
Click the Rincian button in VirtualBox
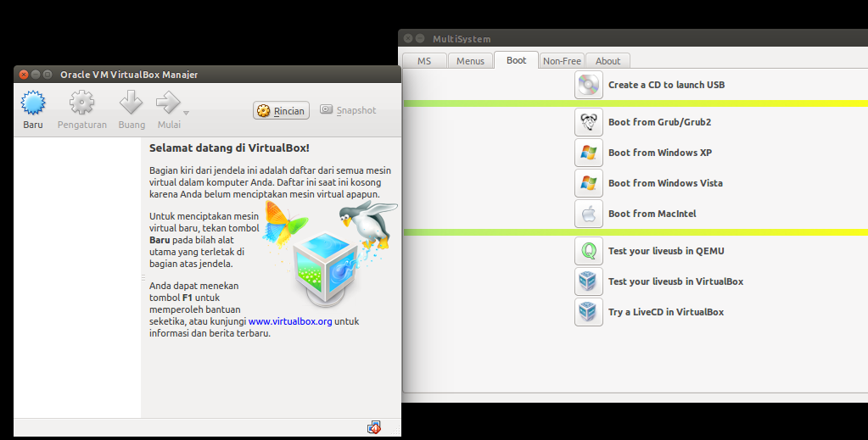click(281, 111)
